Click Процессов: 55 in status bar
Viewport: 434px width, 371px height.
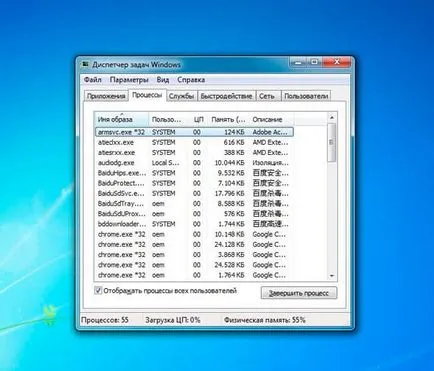pos(105,320)
